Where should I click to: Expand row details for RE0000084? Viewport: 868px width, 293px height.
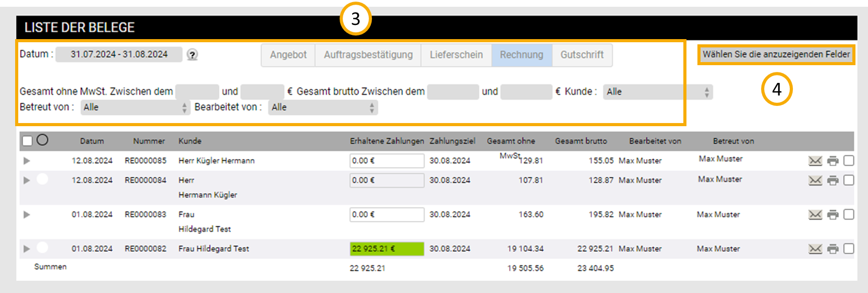tap(27, 180)
